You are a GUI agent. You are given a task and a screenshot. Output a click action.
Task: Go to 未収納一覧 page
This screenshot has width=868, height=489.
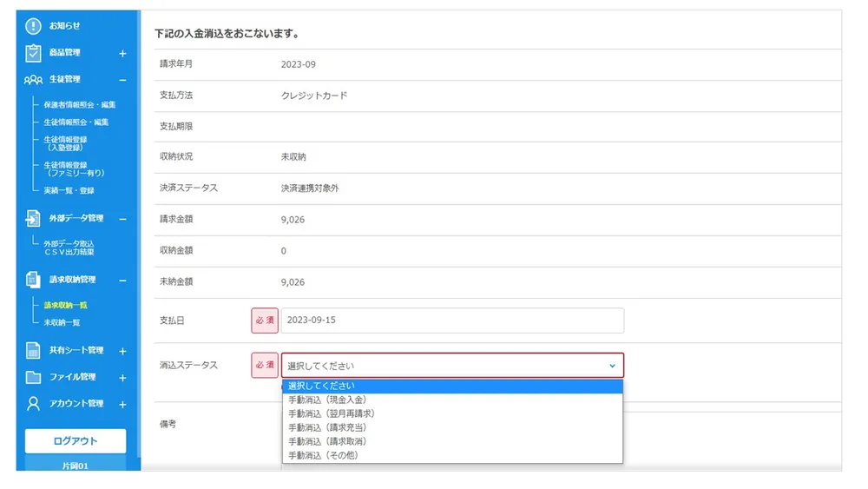click(x=62, y=322)
